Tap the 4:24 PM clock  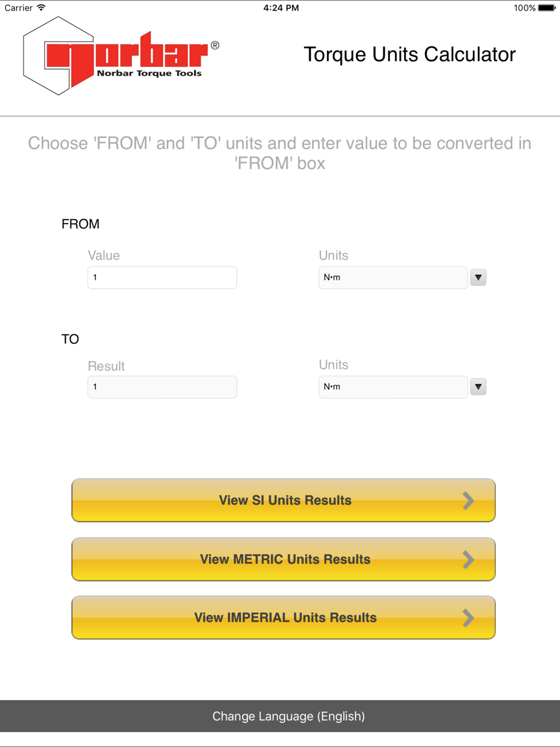tap(281, 8)
